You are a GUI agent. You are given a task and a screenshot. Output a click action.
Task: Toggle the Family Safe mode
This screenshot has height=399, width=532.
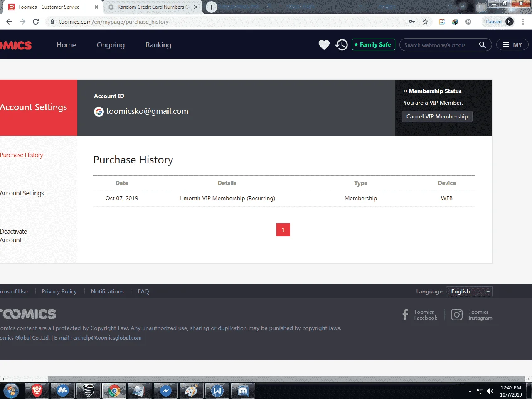373,44
